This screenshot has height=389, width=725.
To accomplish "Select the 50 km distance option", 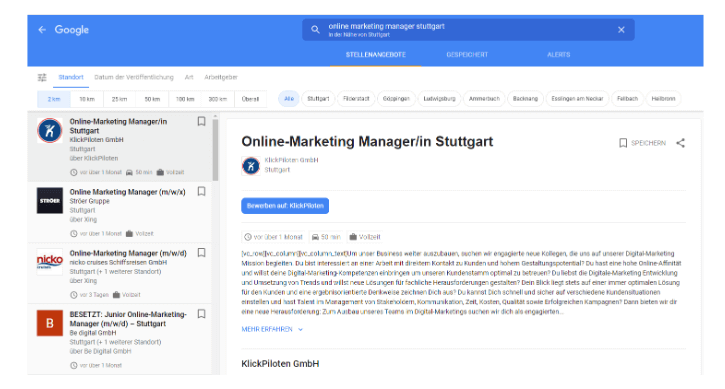I will [x=152, y=99].
